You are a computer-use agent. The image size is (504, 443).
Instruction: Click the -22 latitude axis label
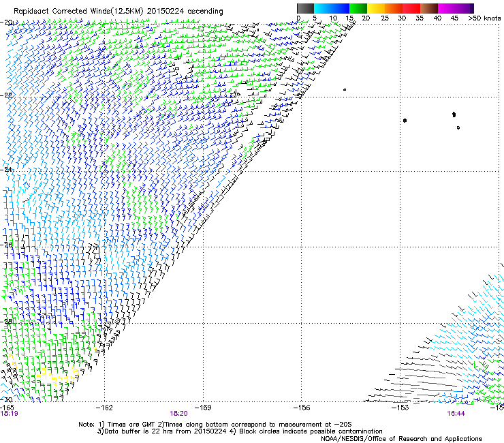coord(6,95)
